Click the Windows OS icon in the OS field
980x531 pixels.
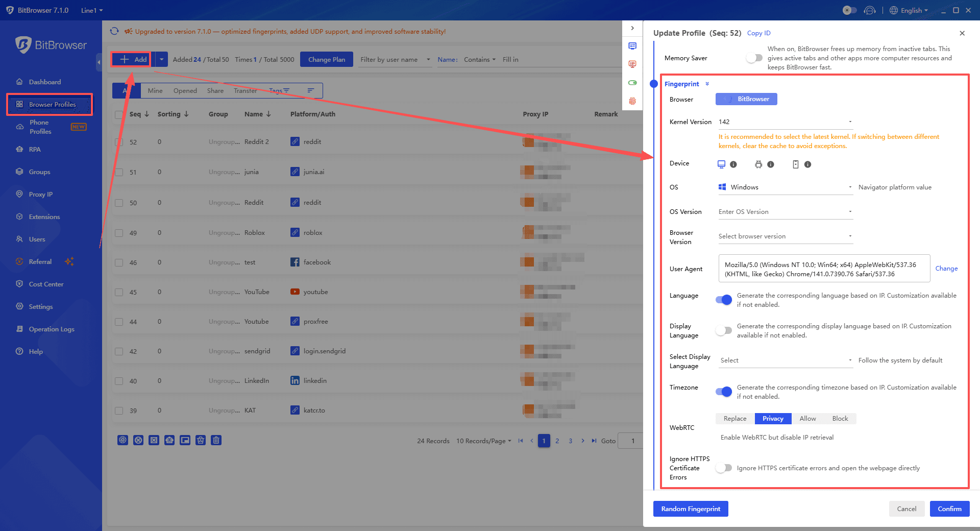point(722,187)
